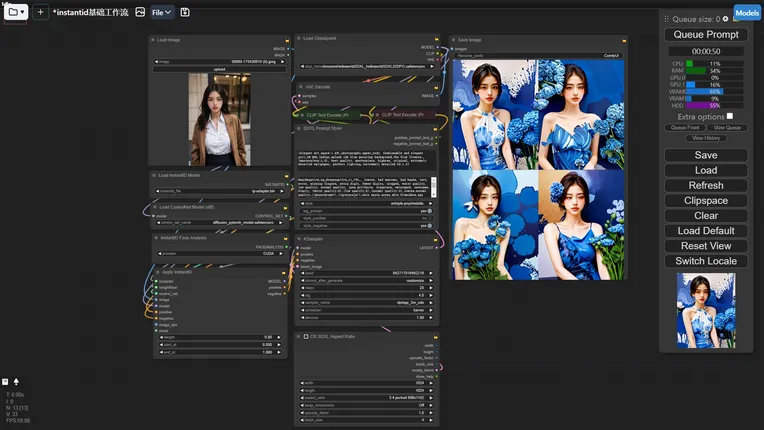Click the Load Default button
The width and height of the screenshot is (764, 430).
706,231
